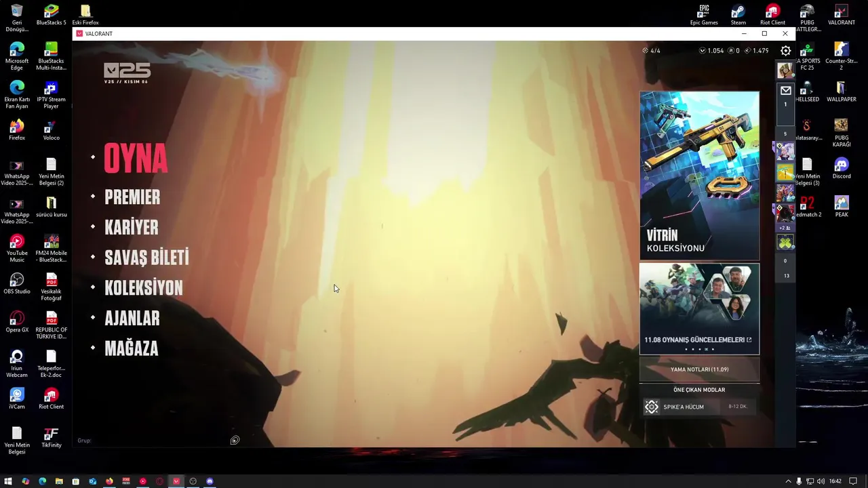This screenshot has height=488, width=868.
Task: Open the 16:42 taskbar clock
Action: point(835,481)
